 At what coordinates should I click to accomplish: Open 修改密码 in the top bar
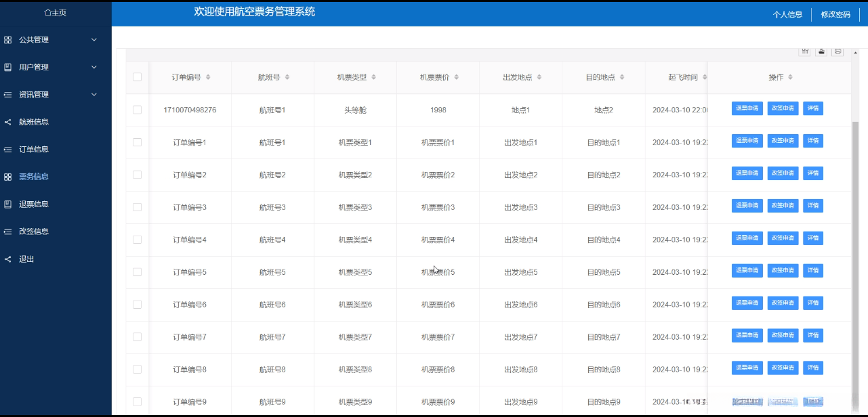835,14
